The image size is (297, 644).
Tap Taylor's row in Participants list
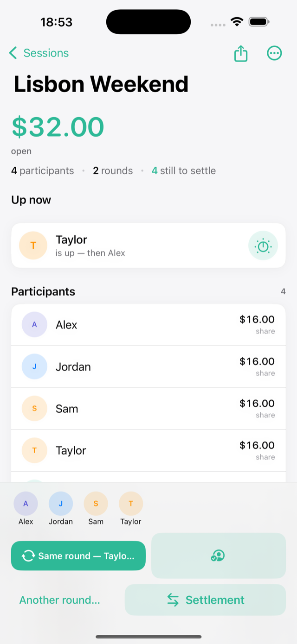tap(148, 451)
